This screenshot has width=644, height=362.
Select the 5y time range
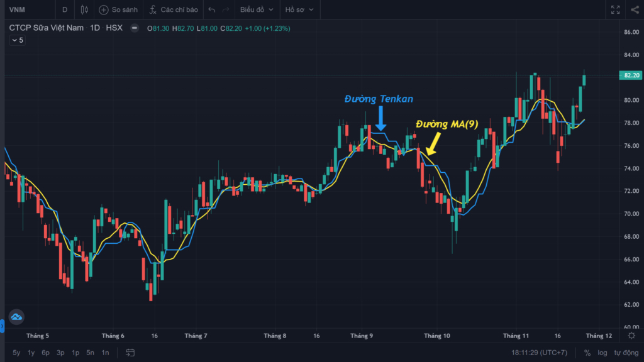point(16,353)
